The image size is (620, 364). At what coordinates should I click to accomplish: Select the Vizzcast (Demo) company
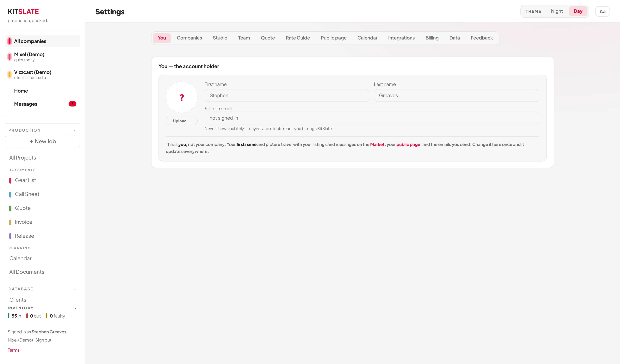[43, 75]
